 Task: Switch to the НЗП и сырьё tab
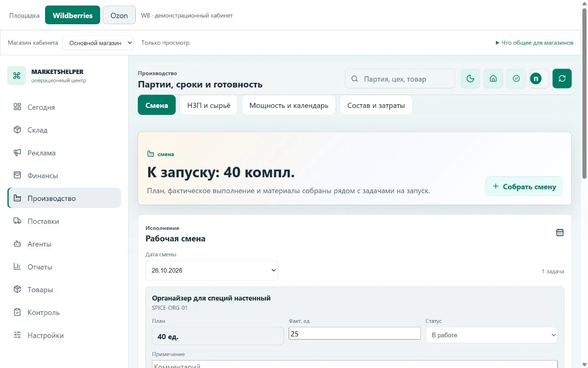pyautogui.click(x=209, y=105)
